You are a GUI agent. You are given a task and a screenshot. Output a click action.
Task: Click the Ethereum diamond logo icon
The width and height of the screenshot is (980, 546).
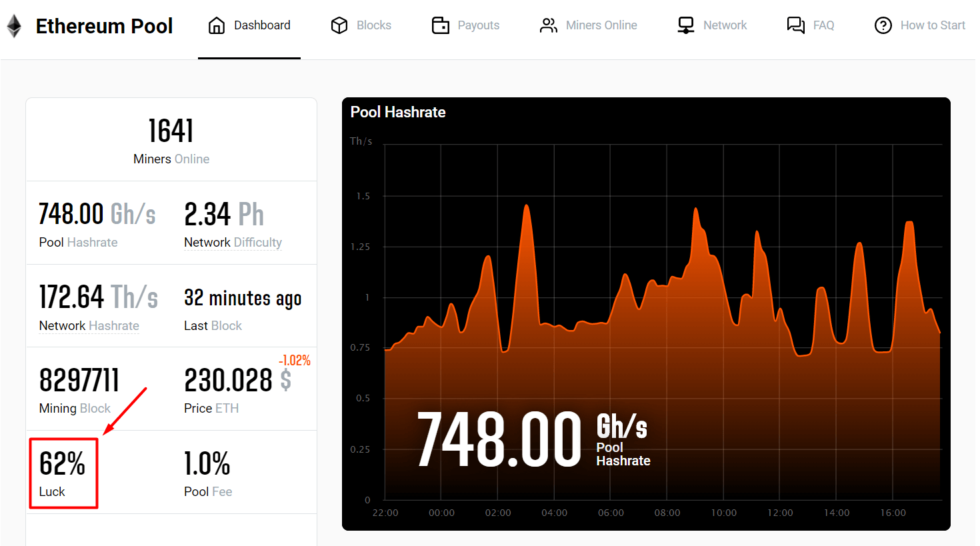(14, 26)
